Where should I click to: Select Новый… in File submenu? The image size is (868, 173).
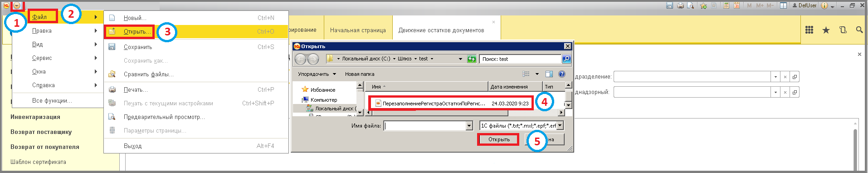196,18
